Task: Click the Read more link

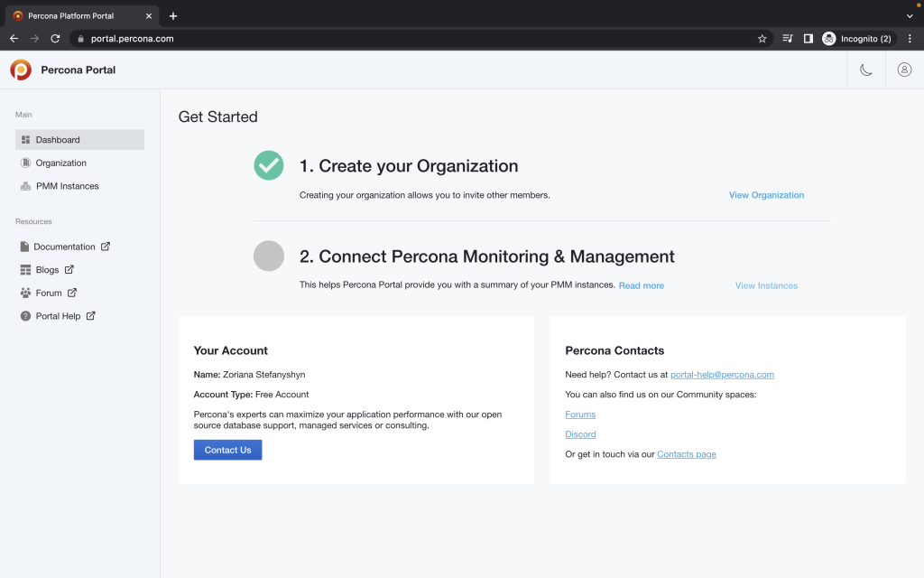Action: pos(642,285)
